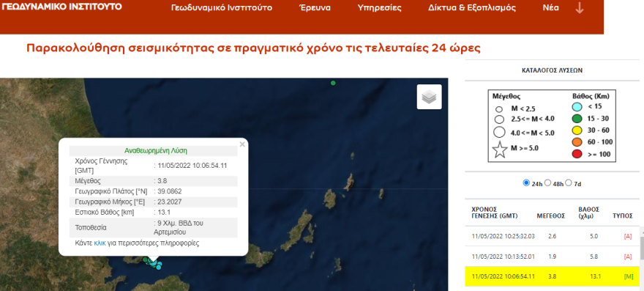Viewport: 644px width, 291px height.
Task: Click the location text '9 Χλμ. ΒΒΔ του Αρτεμισίου'
Action: (x=179, y=228)
